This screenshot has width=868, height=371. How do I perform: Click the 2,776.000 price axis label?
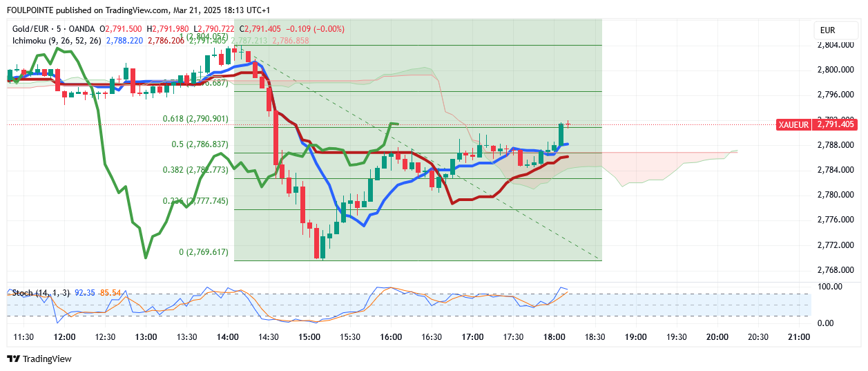tap(836, 220)
